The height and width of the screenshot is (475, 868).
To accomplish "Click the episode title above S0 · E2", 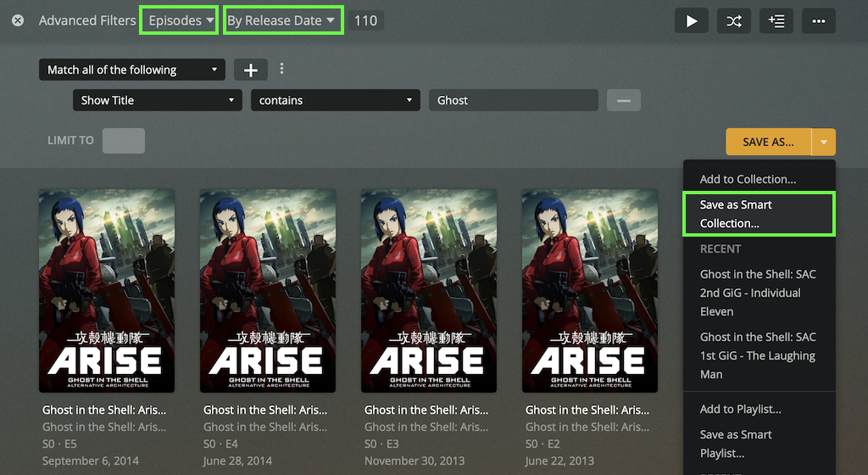I will point(587,410).
